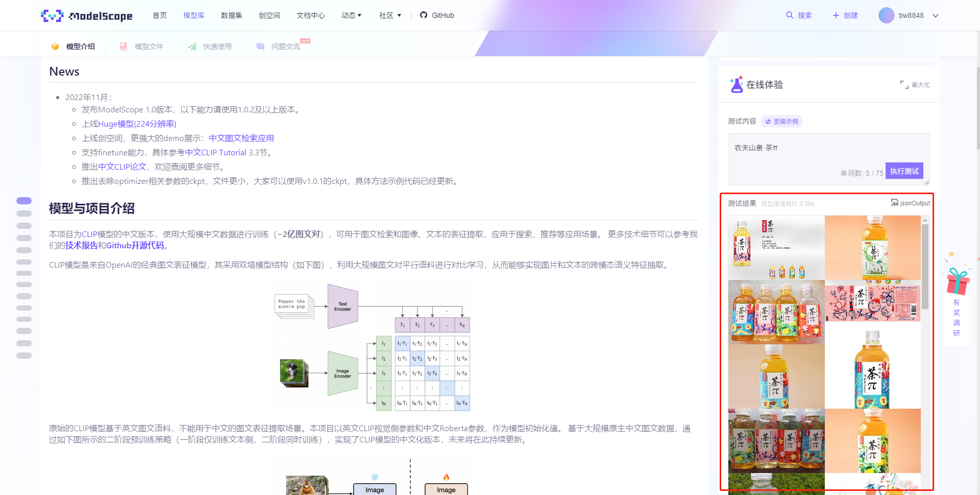Click the 模型介绍 cube icon
The height and width of the screenshot is (495, 980).
[x=55, y=46]
